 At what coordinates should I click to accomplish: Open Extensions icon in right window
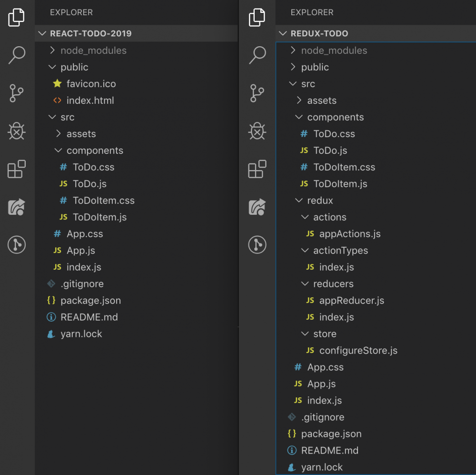coord(257,169)
